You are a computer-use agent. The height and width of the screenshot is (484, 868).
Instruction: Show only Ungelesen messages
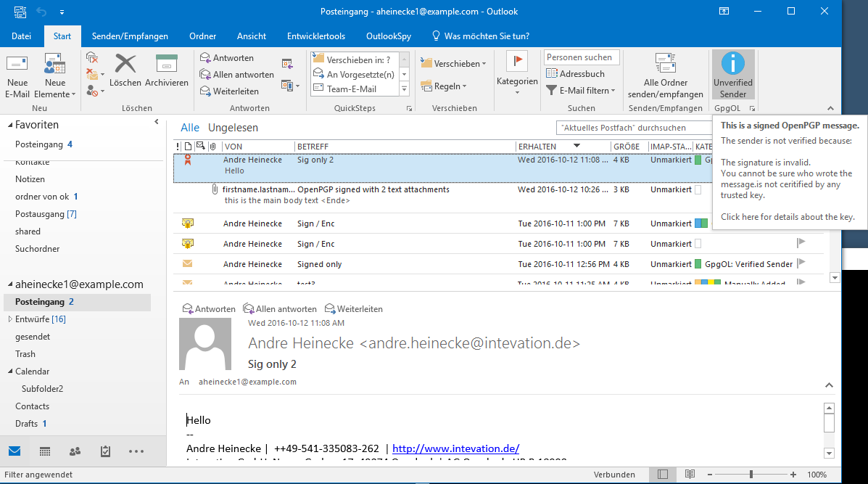(233, 128)
